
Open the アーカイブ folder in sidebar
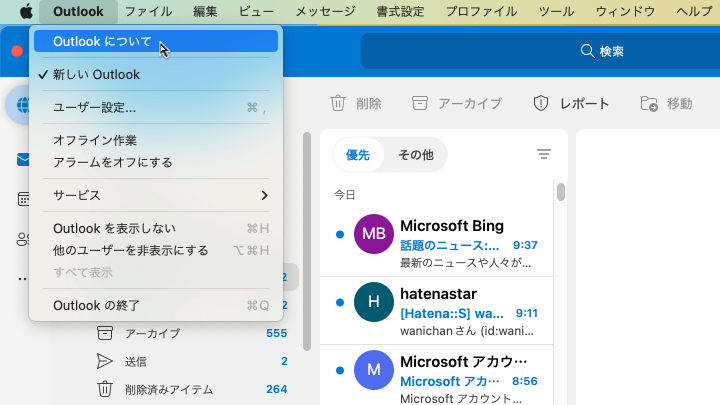tap(192, 333)
